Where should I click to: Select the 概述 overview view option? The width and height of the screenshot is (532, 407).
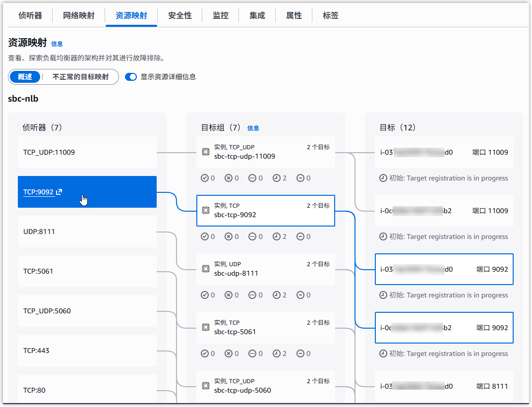(x=25, y=77)
